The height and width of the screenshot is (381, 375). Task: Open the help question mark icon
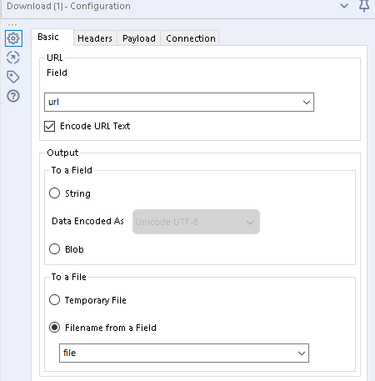[13, 96]
